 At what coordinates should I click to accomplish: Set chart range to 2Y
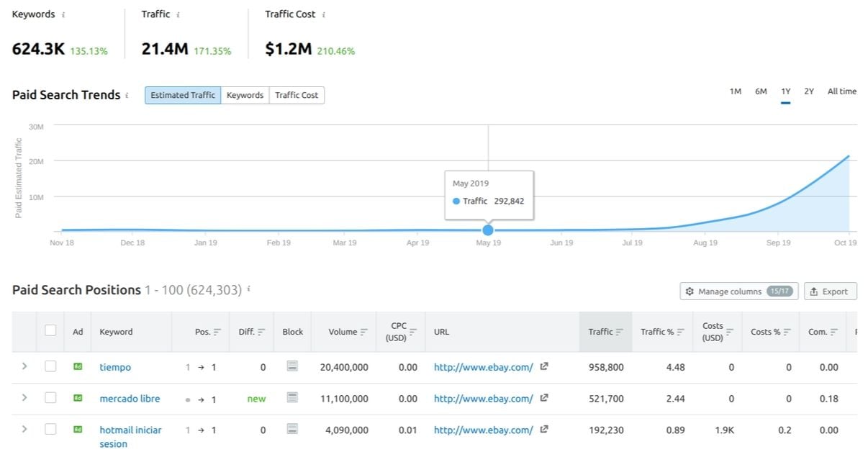809,91
